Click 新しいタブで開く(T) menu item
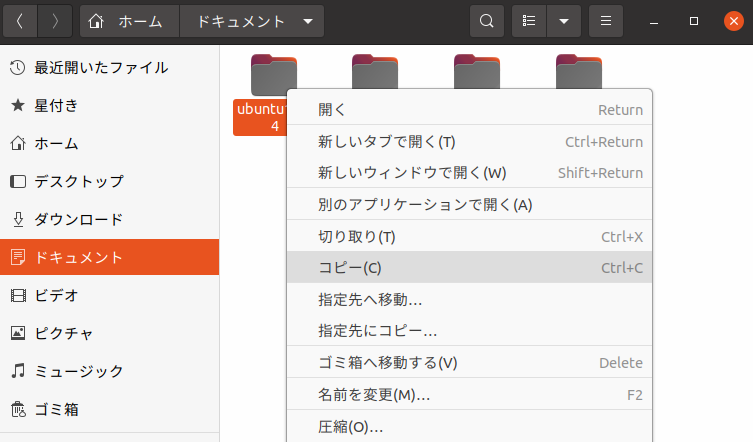The height and width of the screenshot is (442, 753). (386, 142)
